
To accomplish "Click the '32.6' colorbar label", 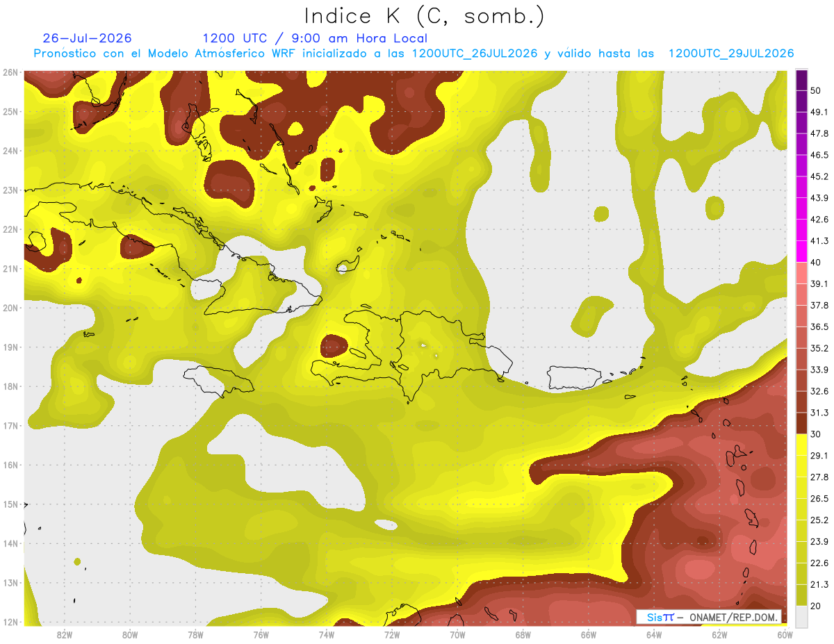I will (819, 391).
